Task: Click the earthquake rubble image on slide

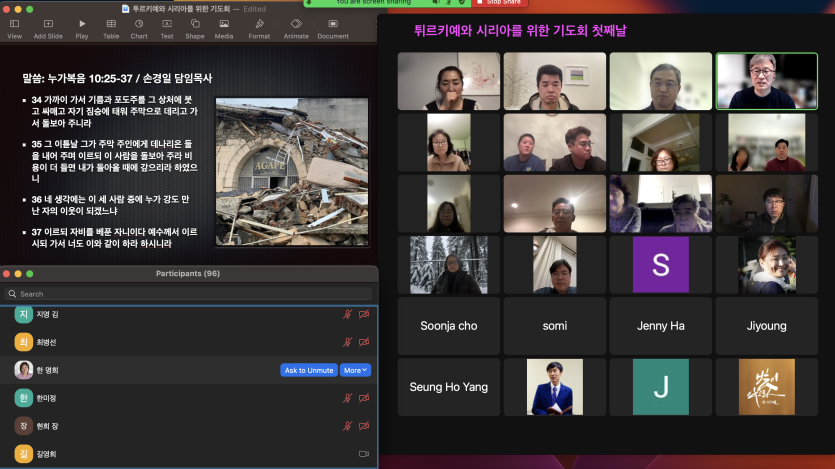Action: (292, 171)
